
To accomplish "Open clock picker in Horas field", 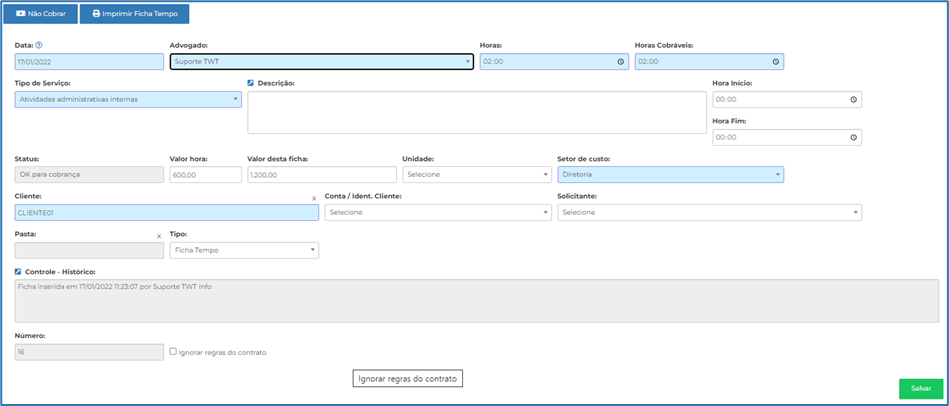I will point(620,62).
